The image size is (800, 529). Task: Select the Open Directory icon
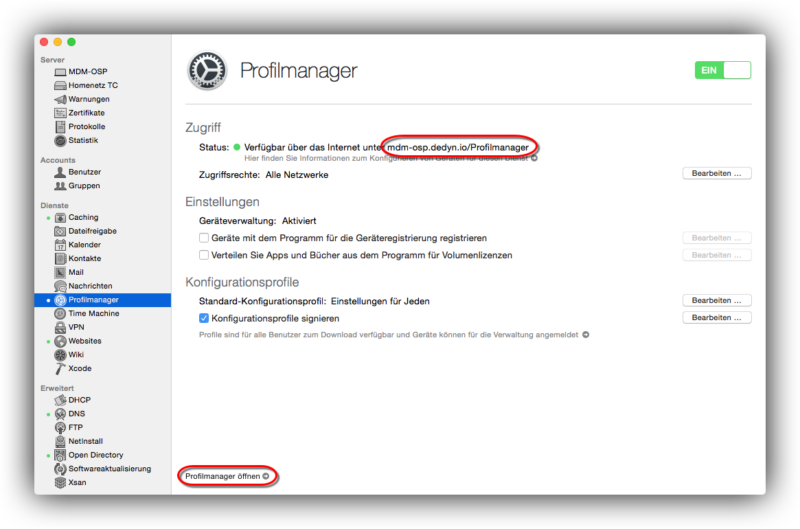60,455
